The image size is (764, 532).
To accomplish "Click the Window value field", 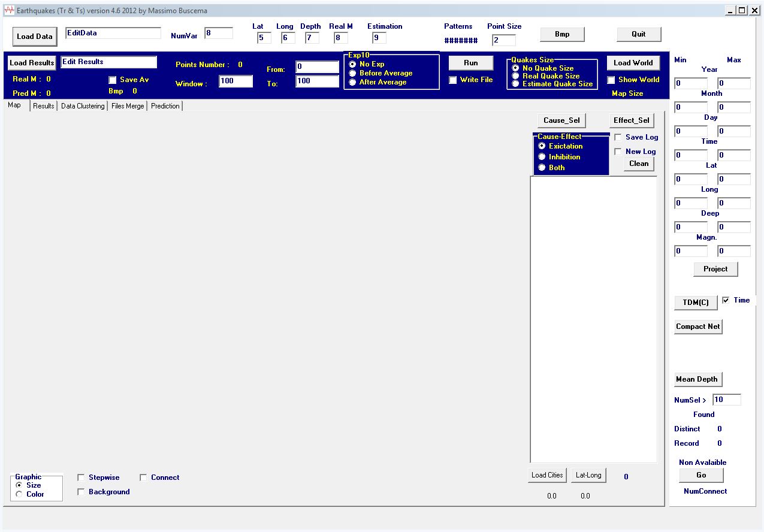I will point(235,81).
